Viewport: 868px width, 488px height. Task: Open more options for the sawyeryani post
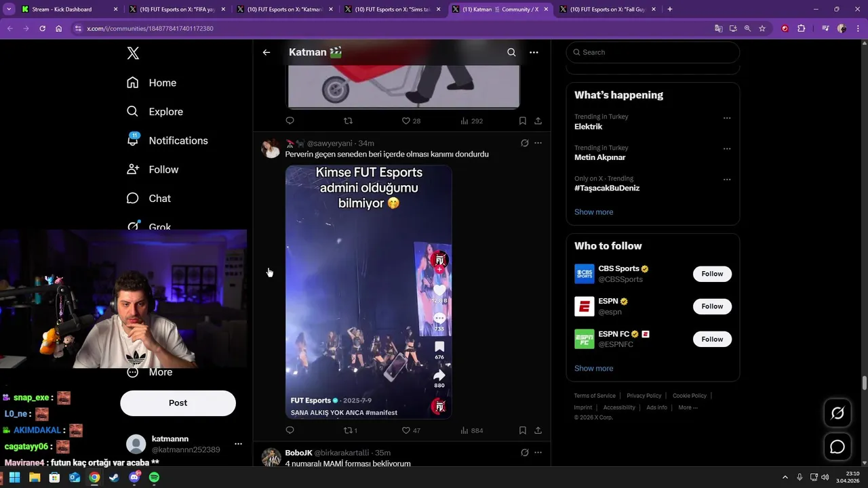click(538, 143)
